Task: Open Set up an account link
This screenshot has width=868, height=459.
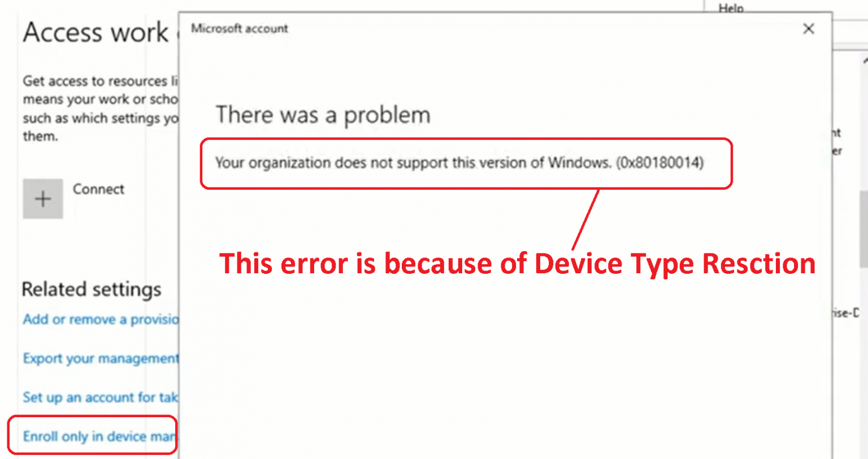Action: pyautogui.click(x=101, y=397)
